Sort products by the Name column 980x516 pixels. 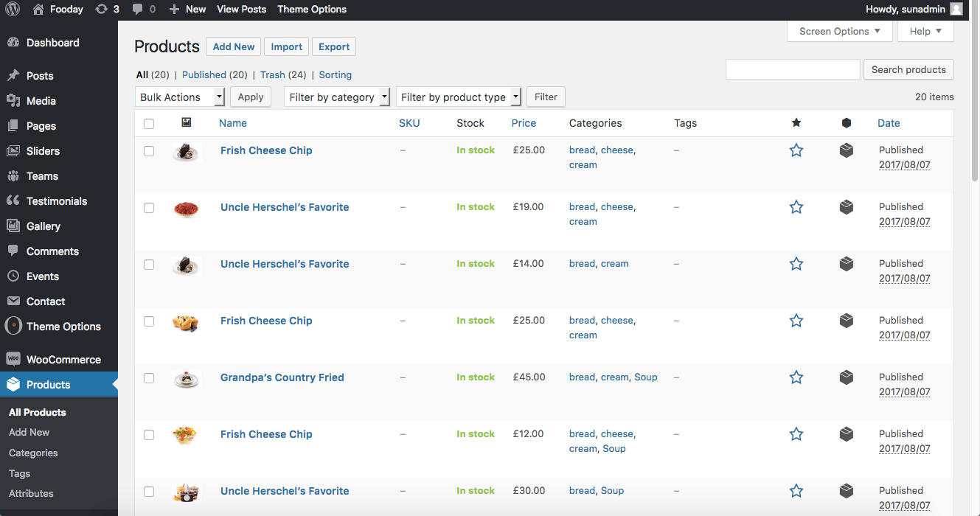tap(233, 123)
